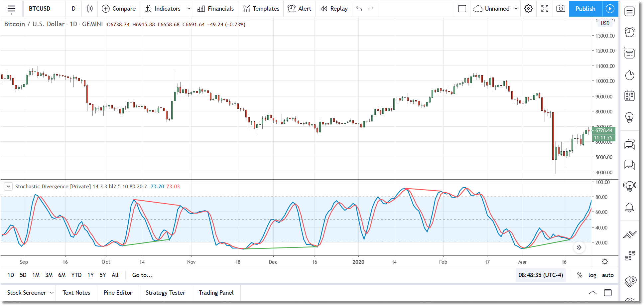Image resolution: width=644 pixels, height=306 pixels.
Task: Open the Indicators dialog
Action: 163,9
